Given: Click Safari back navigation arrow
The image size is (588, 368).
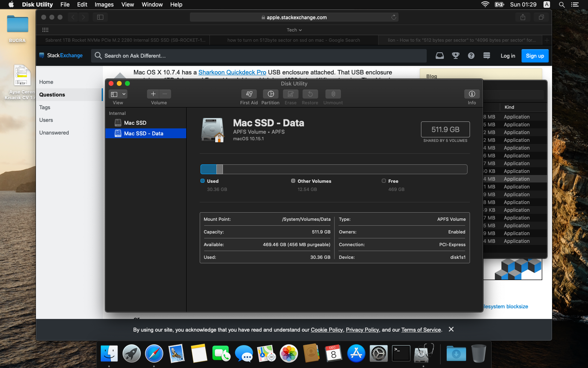Looking at the screenshot, I should (x=73, y=17).
